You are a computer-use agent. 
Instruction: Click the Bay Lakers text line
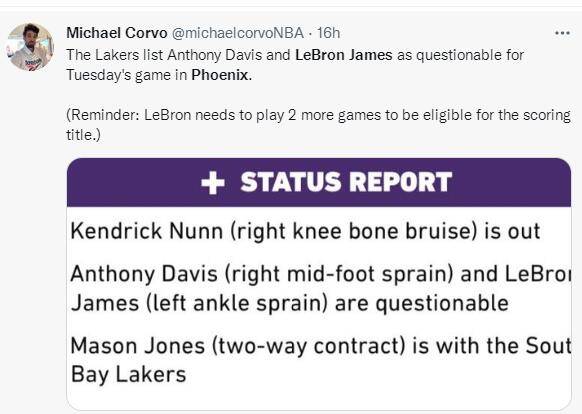point(128,374)
